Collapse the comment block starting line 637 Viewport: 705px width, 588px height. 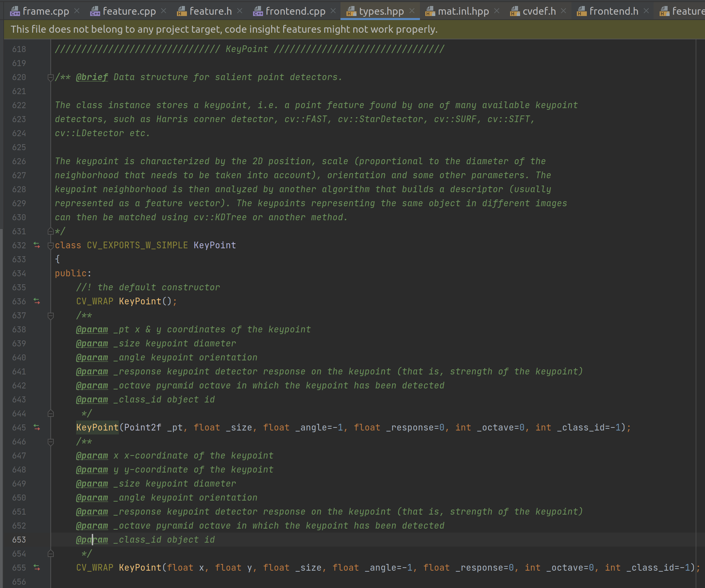(51, 316)
